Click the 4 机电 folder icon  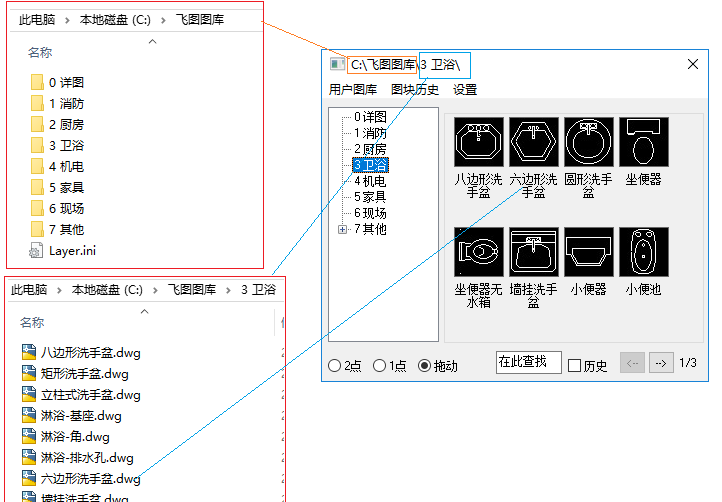(37, 166)
